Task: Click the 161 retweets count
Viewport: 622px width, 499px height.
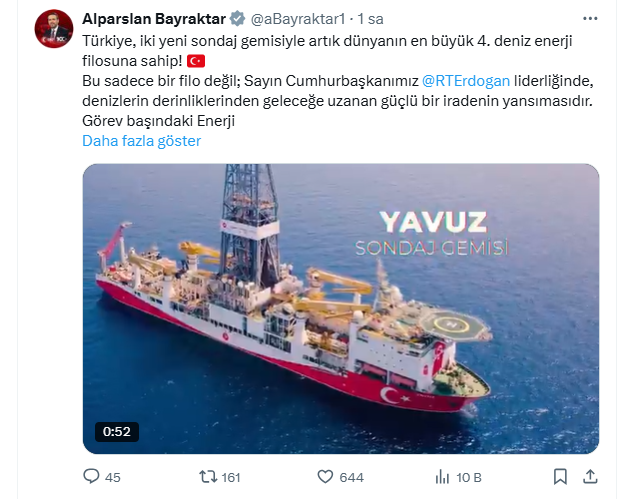Action: pyautogui.click(x=230, y=477)
